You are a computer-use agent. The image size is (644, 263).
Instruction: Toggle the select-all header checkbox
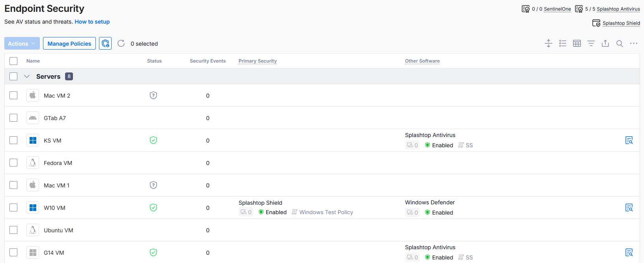(x=13, y=61)
